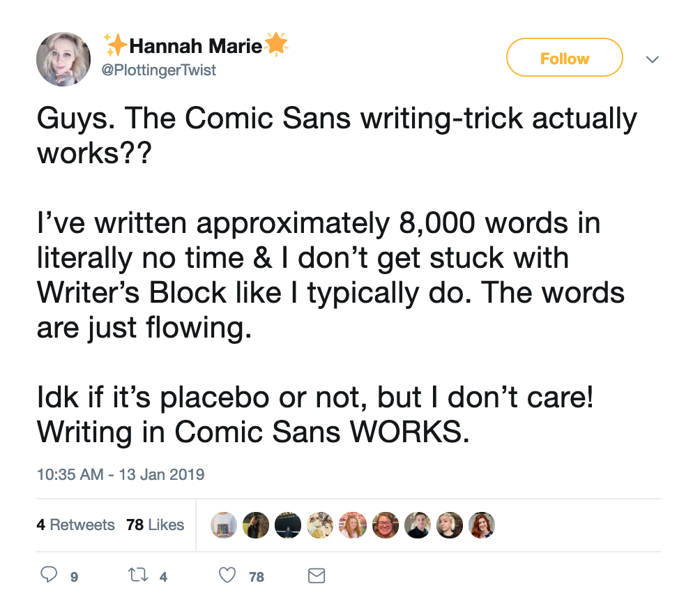Screen dimensions: 700x611
Task: Open the direct message envelope icon
Action: click(316, 575)
